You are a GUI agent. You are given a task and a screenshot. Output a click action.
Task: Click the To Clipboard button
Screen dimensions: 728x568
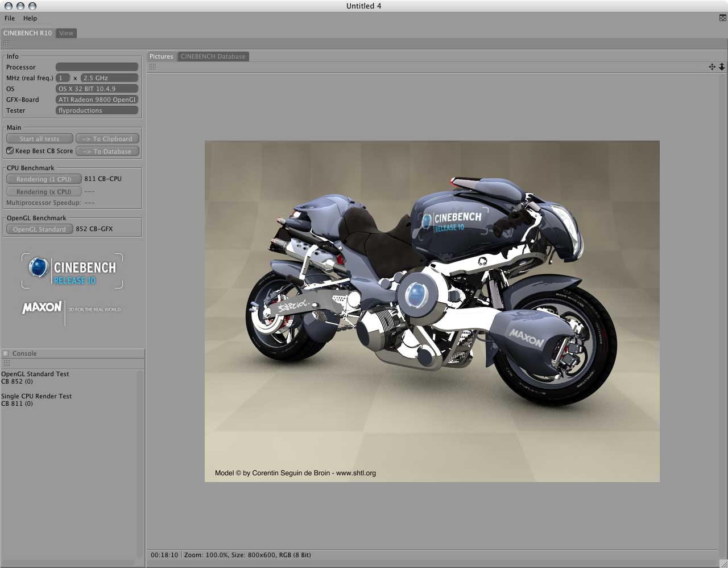[x=107, y=139]
